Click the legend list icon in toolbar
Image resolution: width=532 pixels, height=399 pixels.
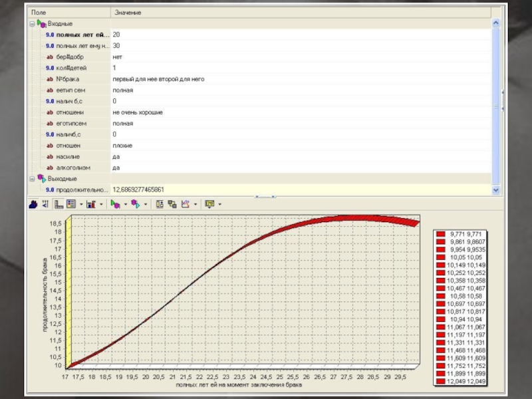(x=71, y=204)
